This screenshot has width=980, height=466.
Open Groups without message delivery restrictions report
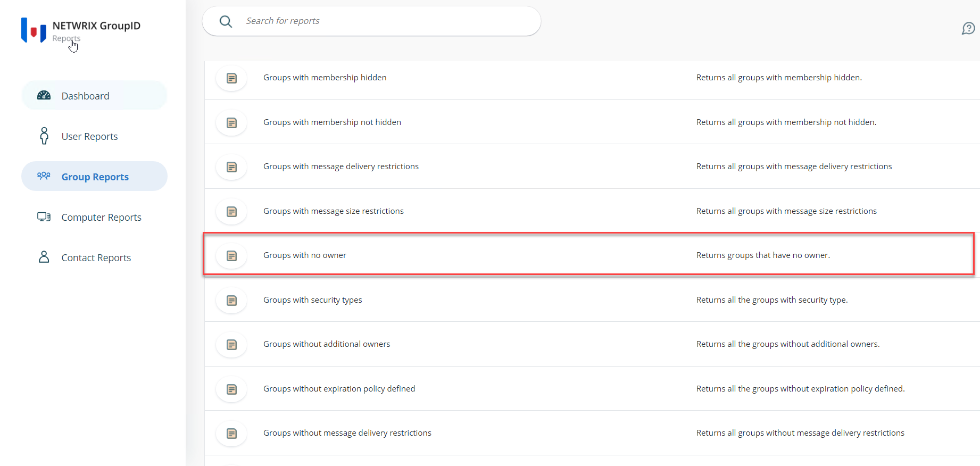(347, 433)
